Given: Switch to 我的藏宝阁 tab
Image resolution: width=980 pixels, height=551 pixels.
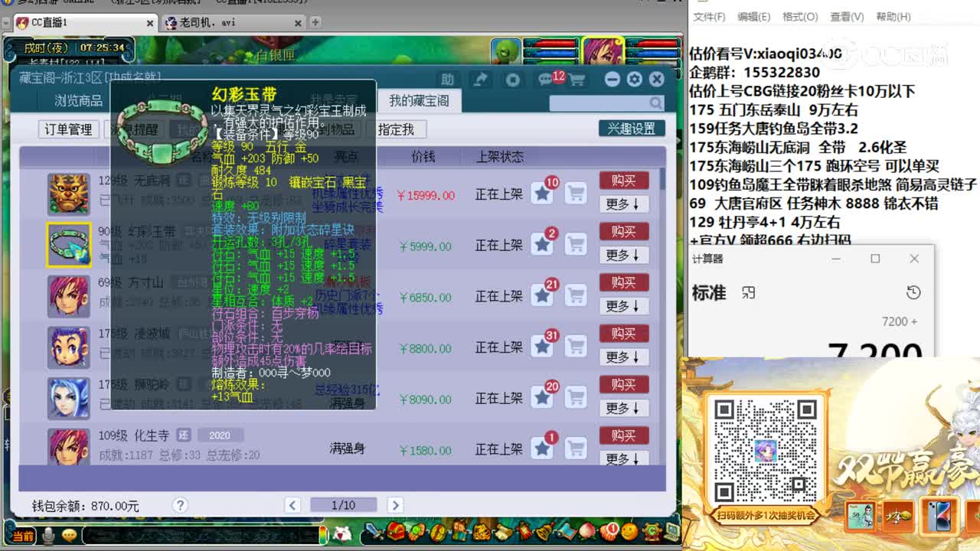Looking at the screenshot, I should 419,101.
